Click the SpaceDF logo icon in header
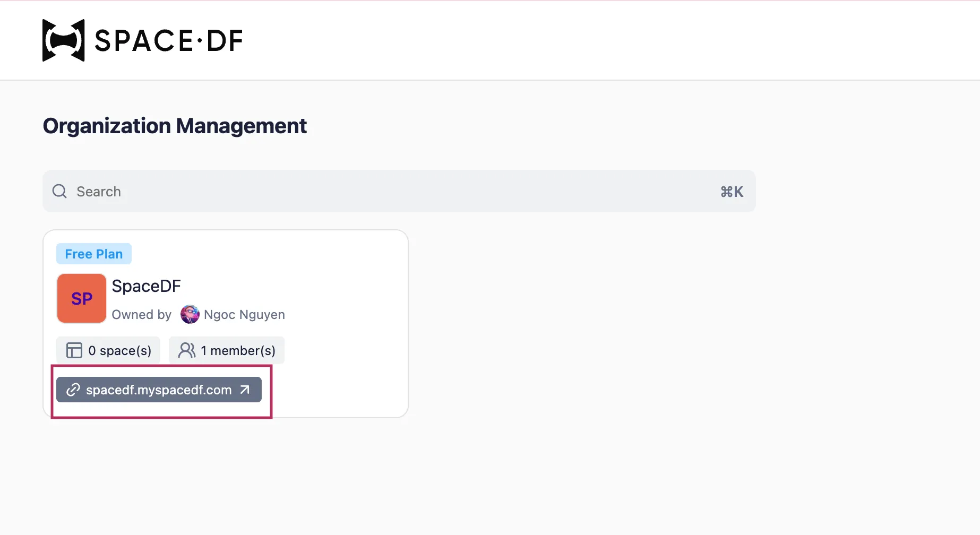 [x=63, y=40]
